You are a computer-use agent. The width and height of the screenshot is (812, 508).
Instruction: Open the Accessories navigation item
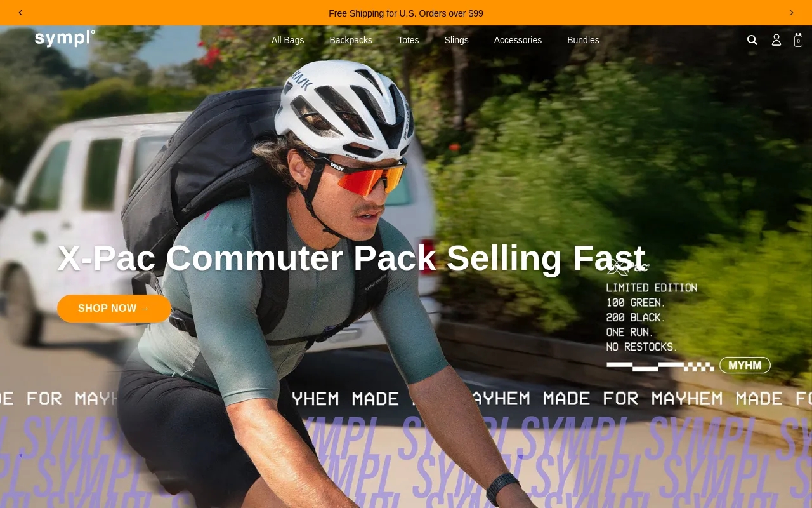518,40
